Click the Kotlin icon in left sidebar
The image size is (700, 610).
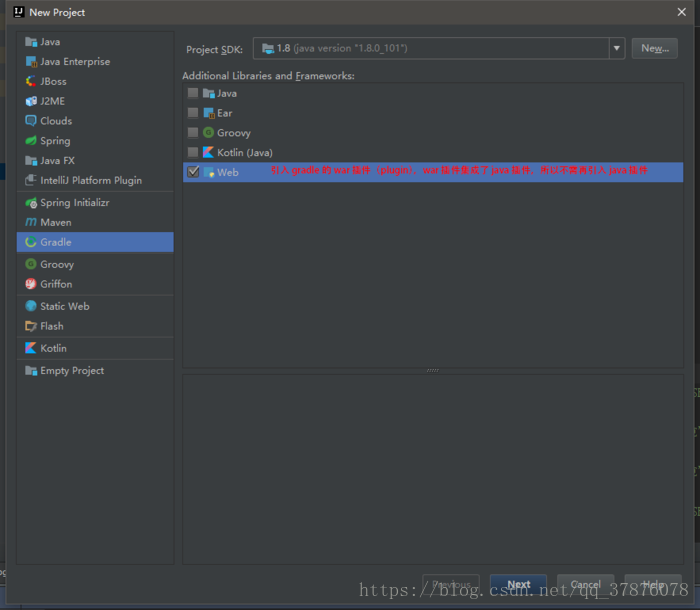pos(31,348)
